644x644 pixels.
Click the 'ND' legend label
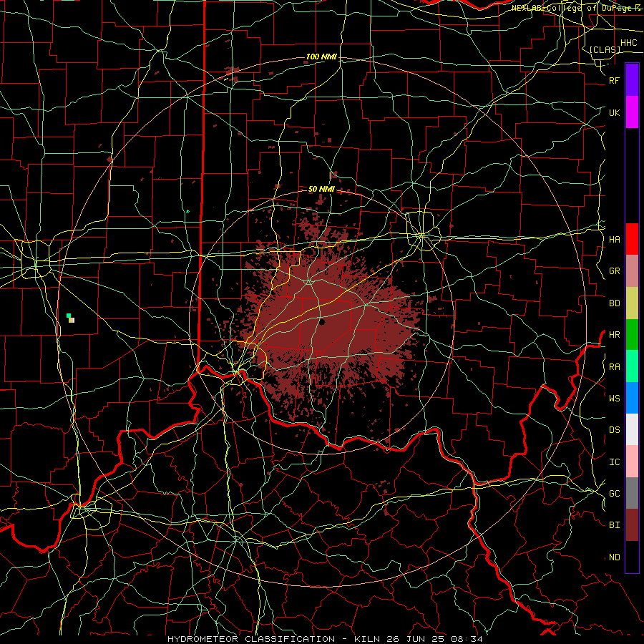coord(614,557)
